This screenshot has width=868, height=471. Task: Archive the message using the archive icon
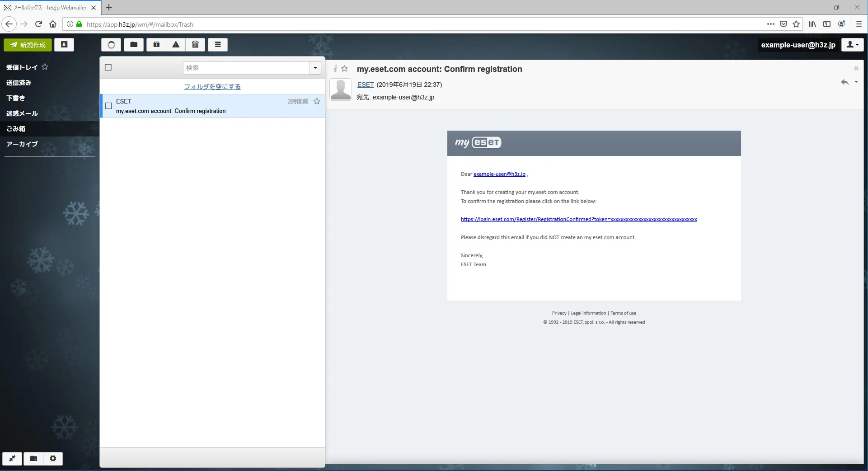pos(156,45)
